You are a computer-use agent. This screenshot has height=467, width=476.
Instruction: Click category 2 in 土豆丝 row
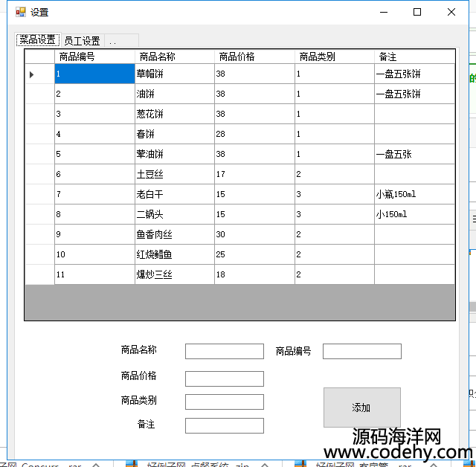pos(335,174)
